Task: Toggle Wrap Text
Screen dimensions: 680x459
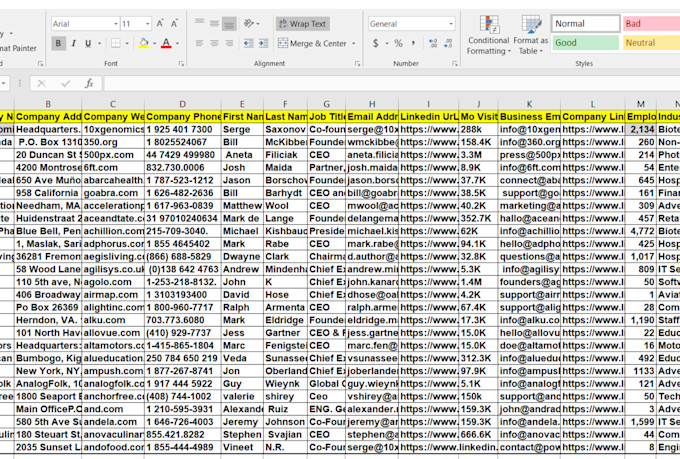Action: click(302, 24)
